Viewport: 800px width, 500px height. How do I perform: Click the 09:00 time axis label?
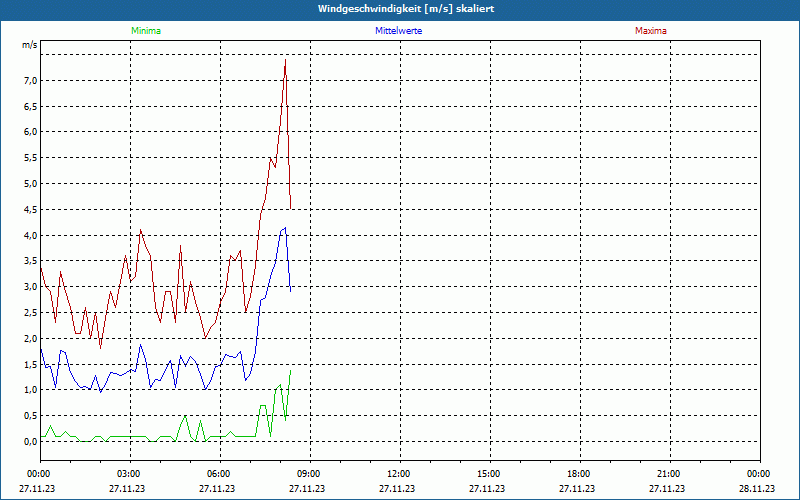click(x=310, y=474)
